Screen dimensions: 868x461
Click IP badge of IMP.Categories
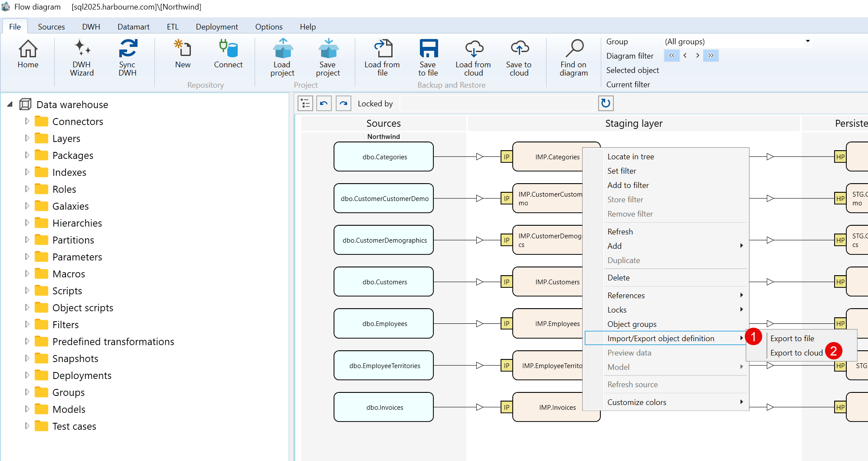point(506,157)
